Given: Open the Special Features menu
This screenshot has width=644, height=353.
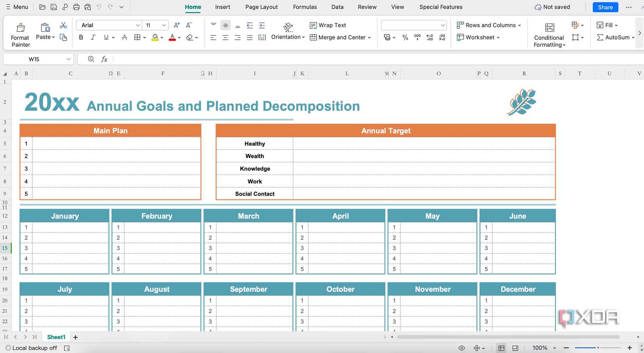Looking at the screenshot, I should tap(441, 7).
